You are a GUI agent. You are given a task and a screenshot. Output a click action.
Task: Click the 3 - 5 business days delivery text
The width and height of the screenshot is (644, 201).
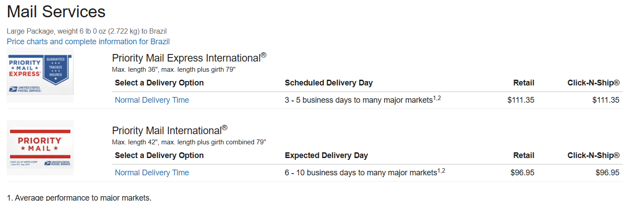tap(363, 100)
